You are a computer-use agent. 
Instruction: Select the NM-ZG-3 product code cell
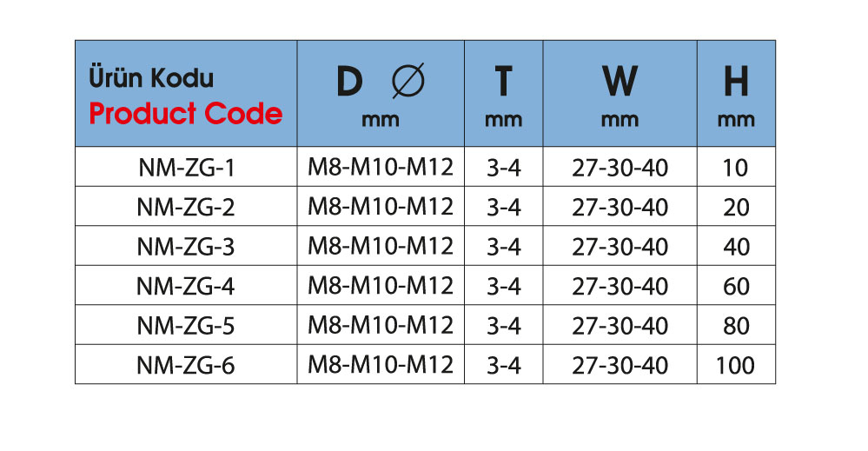pyautogui.click(x=186, y=247)
